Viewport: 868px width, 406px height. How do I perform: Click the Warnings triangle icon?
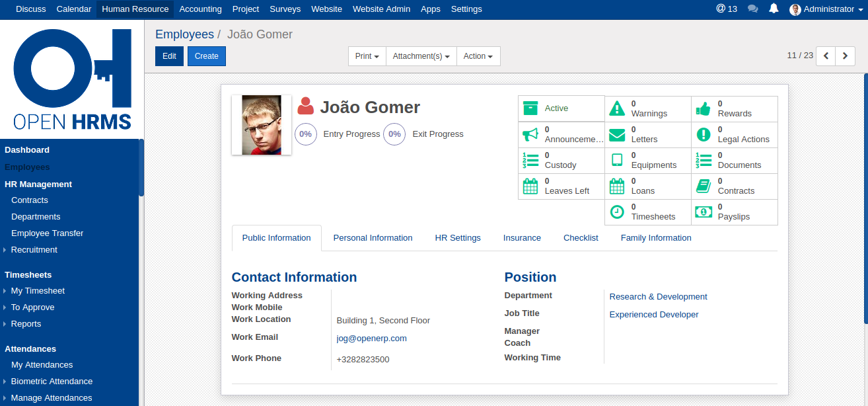[616, 108]
